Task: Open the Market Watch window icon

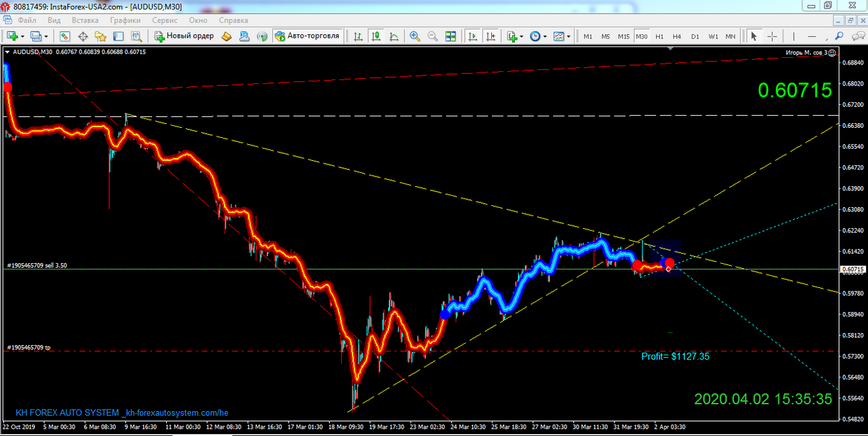Action: tap(66, 36)
